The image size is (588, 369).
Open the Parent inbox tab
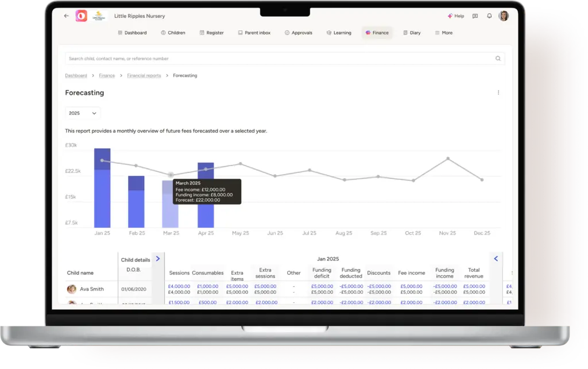pyautogui.click(x=254, y=33)
